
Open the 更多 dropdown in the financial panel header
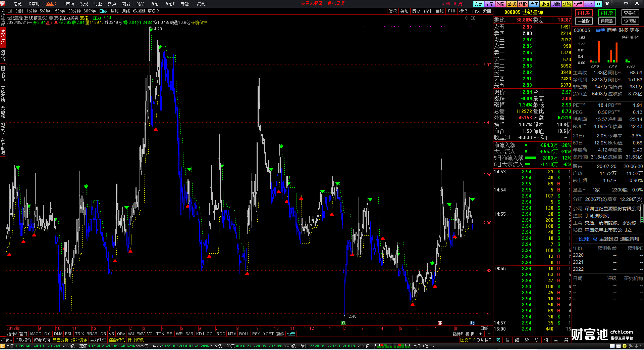(636, 30)
